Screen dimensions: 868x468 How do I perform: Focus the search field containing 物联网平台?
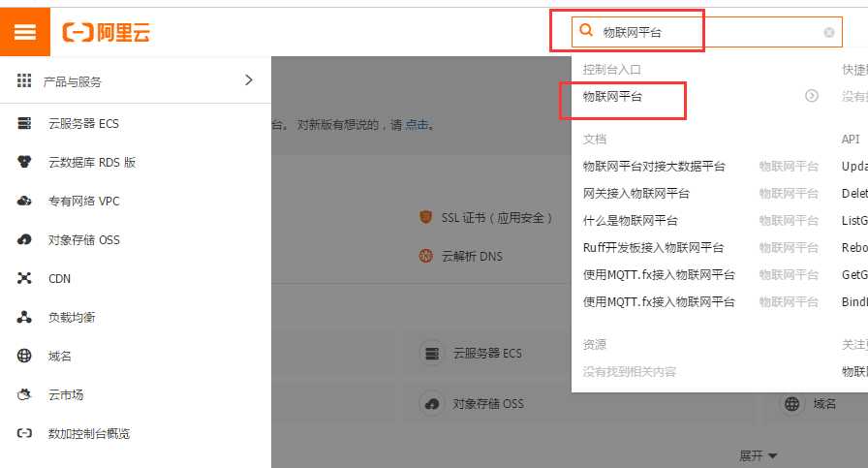[707, 32]
